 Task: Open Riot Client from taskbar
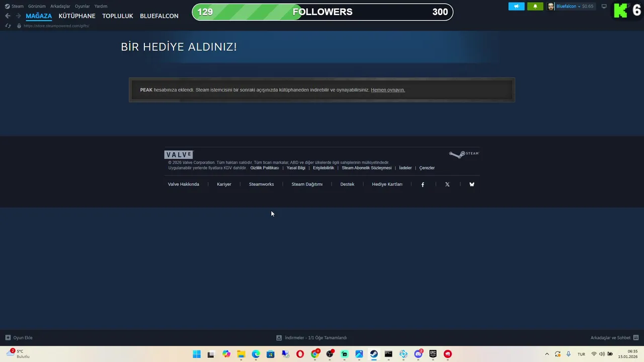447,354
